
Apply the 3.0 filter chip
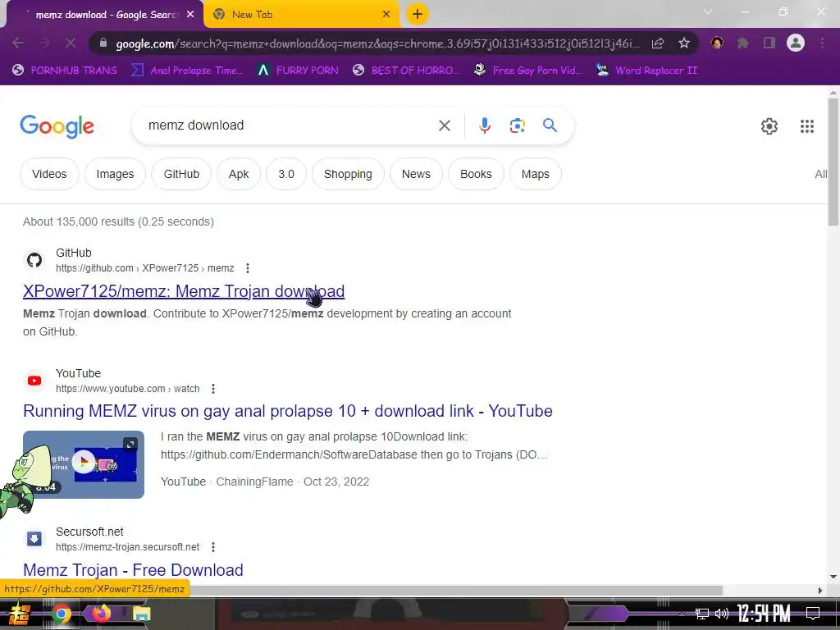click(286, 174)
